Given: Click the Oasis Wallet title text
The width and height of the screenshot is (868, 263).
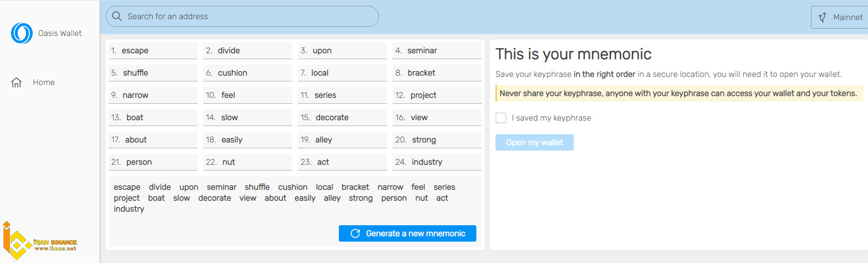Looking at the screenshot, I should point(60,33).
